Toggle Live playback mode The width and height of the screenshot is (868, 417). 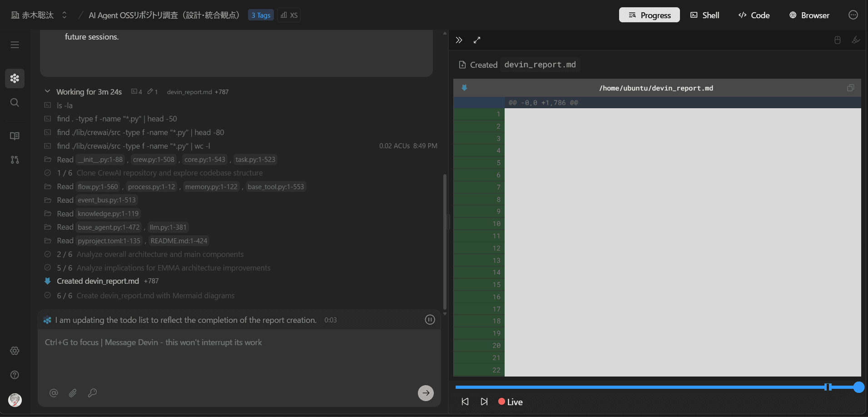point(511,402)
